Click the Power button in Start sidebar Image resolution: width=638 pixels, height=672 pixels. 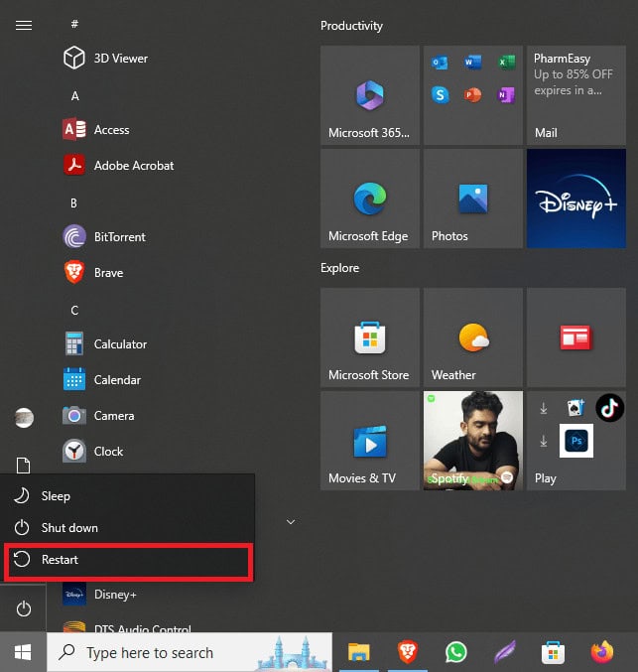(x=23, y=608)
